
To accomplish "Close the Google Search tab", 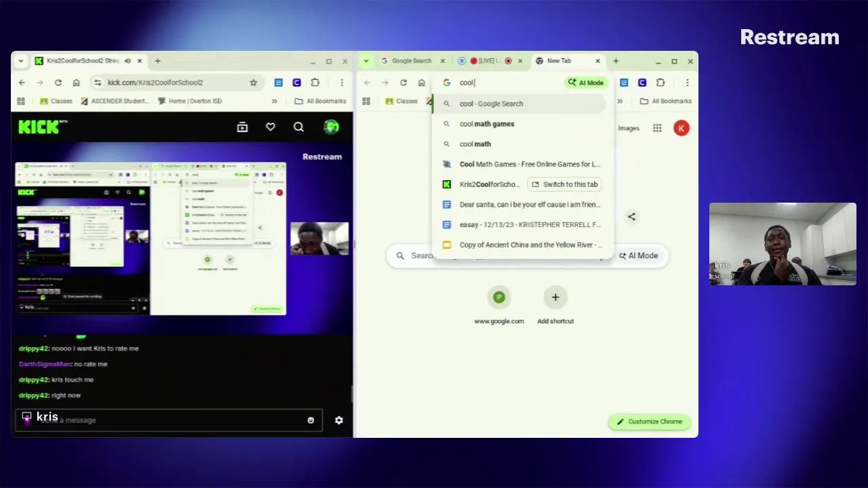I will coord(443,61).
